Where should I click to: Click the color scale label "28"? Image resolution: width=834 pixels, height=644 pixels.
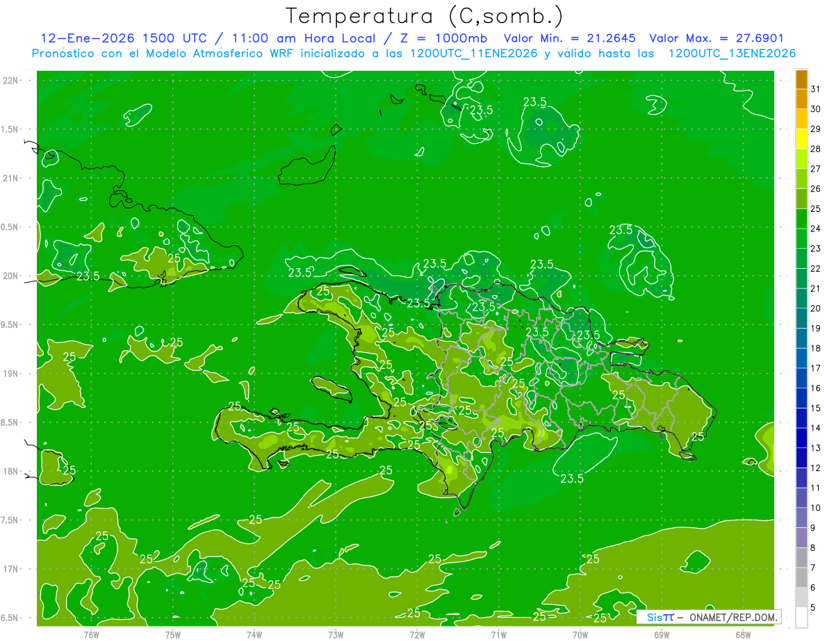click(x=816, y=149)
